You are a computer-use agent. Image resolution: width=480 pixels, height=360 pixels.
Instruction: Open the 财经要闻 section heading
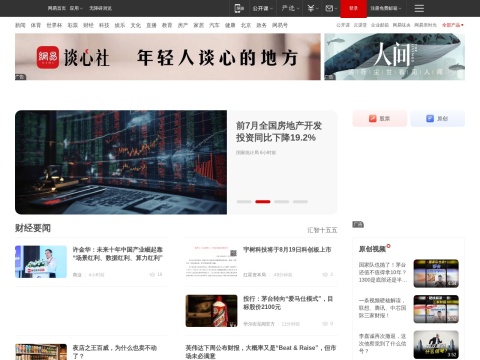pos(33,228)
